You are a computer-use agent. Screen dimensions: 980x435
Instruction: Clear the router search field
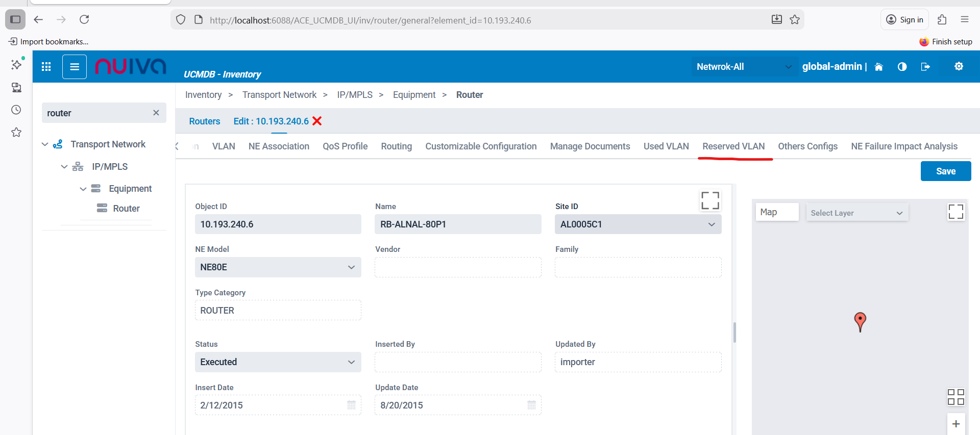point(156,113)
